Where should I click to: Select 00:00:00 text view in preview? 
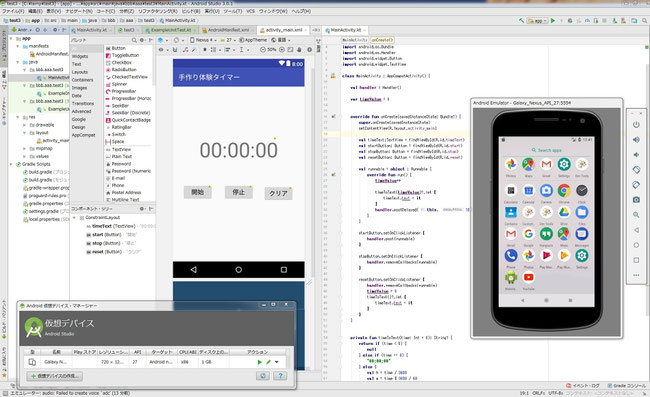coord(238,150)
